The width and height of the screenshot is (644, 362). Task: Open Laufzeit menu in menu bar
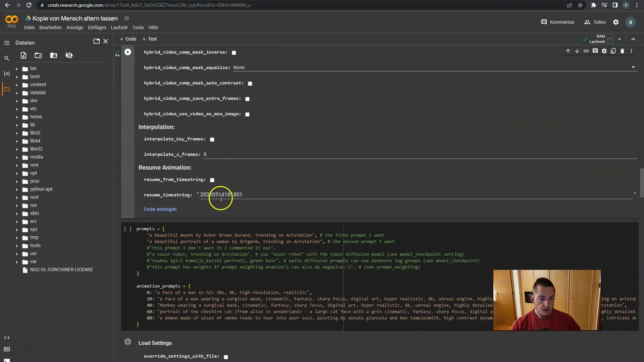[119, 27]
